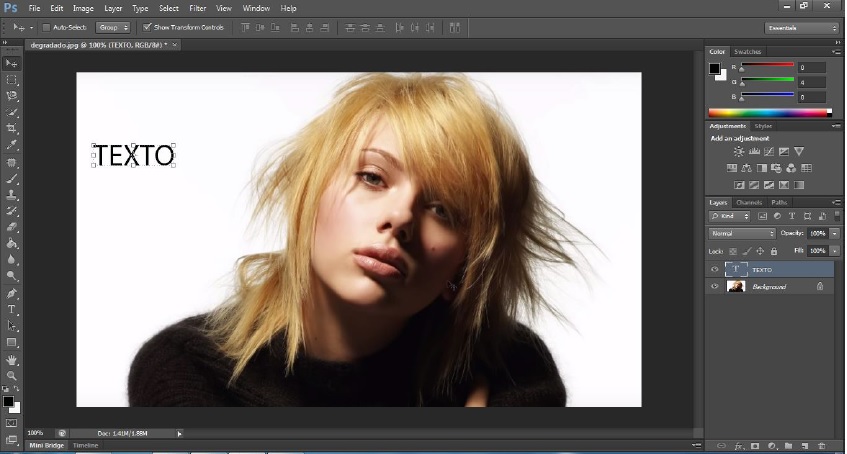Viewport: 847px width, 454px height.
Task: Choose the Hand tool
Action: [12, 359]
